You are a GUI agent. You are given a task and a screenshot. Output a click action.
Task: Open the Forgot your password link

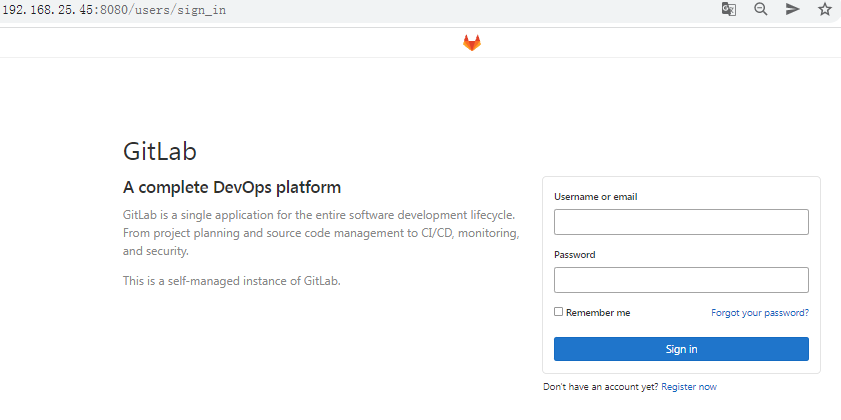coord(760,313)
